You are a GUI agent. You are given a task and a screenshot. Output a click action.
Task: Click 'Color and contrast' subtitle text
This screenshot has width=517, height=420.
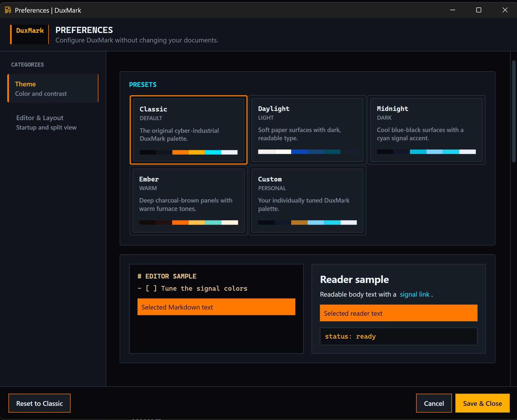tap(41, 94)
